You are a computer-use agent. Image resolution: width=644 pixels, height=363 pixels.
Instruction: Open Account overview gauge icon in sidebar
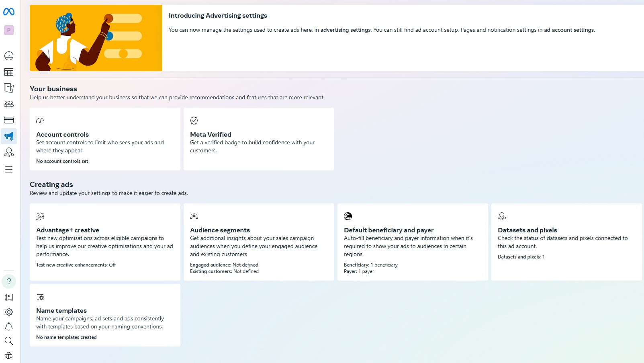point(9,56)
